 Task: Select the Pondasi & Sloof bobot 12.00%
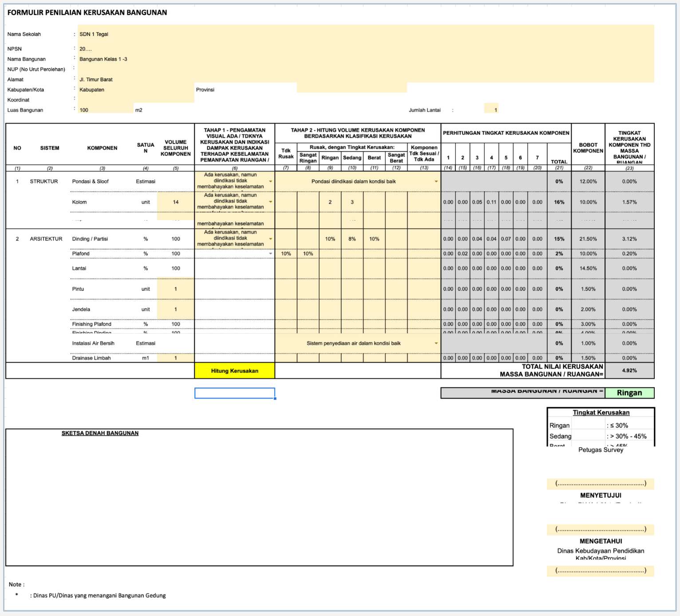tap(588, 182)
